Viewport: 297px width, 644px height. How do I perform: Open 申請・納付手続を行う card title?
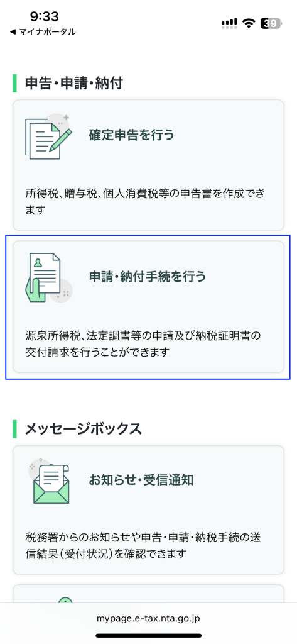point(148,277)
